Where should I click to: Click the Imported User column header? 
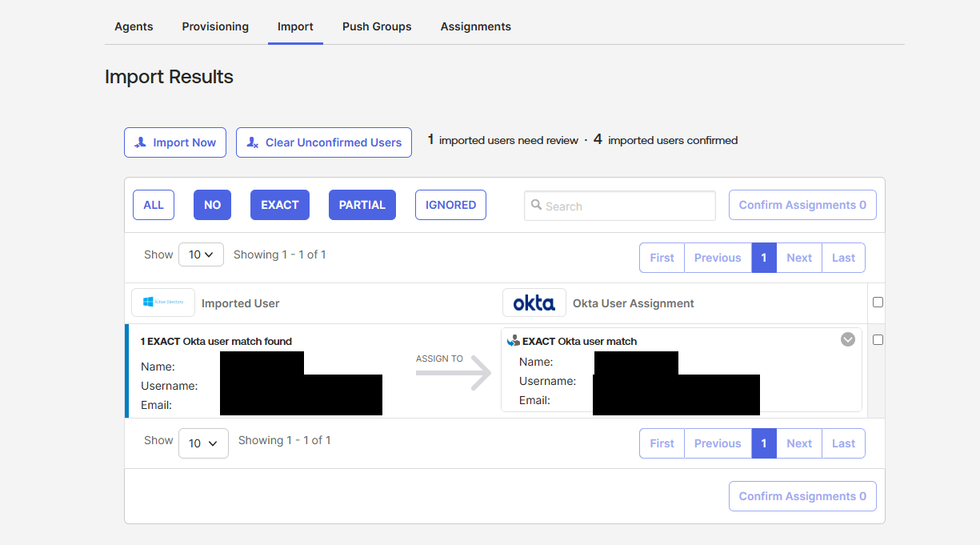click(241, 303)
